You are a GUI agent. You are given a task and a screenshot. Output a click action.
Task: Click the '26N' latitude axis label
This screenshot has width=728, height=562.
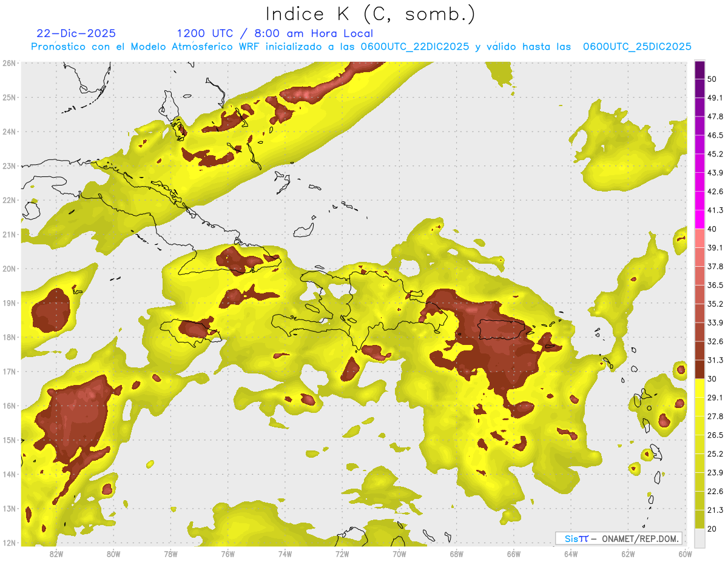[8, 63]
